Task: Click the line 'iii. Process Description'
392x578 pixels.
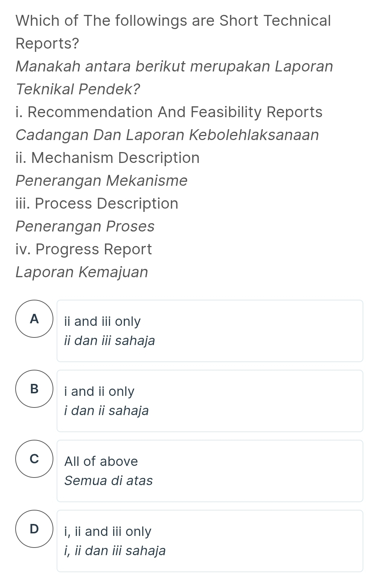Action: click(97, 203)
